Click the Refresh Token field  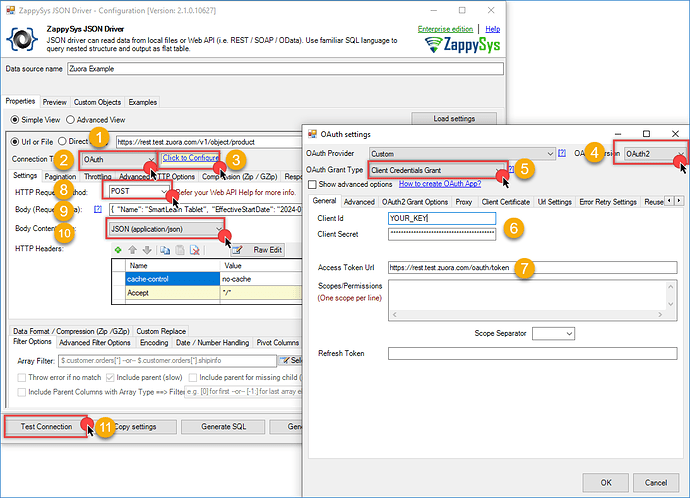(x=532, y=353)
